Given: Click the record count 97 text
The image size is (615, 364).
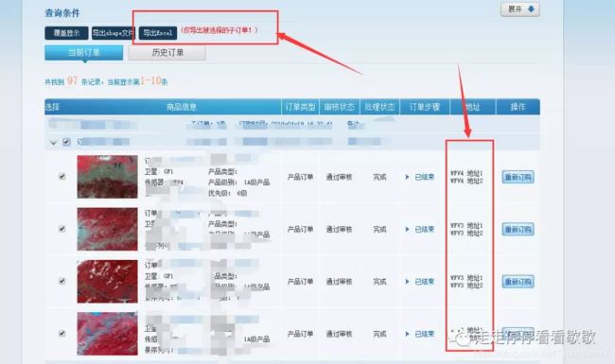Looking at the screenshot, I should click(x=73, y=80).
